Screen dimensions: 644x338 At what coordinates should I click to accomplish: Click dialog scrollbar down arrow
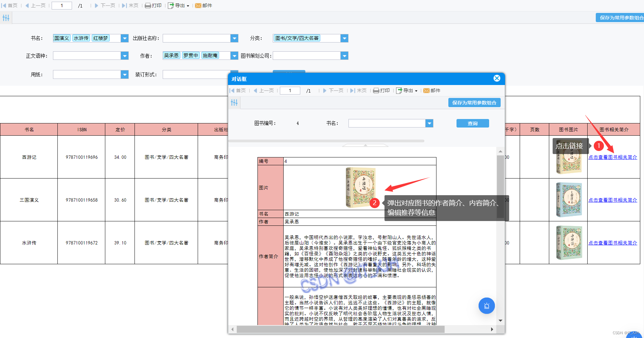[500, 320]
